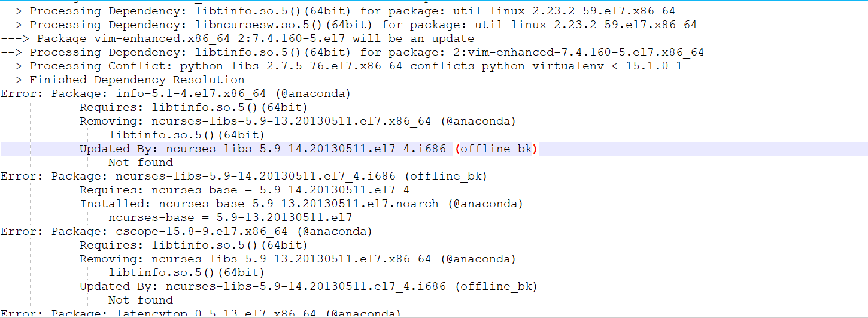Click the libncursesw.so.5 dependency line
The width and height of the screenshot is (868, 318).
point(348,25)
